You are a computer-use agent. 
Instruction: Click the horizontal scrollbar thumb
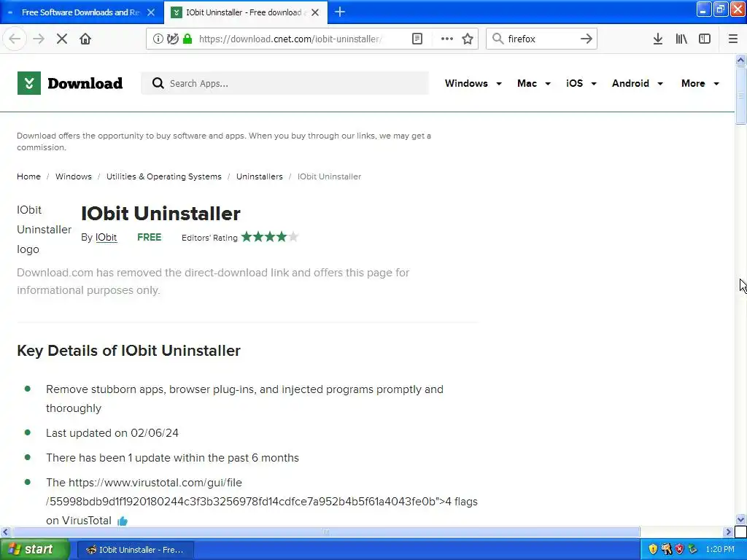point(326,532)
